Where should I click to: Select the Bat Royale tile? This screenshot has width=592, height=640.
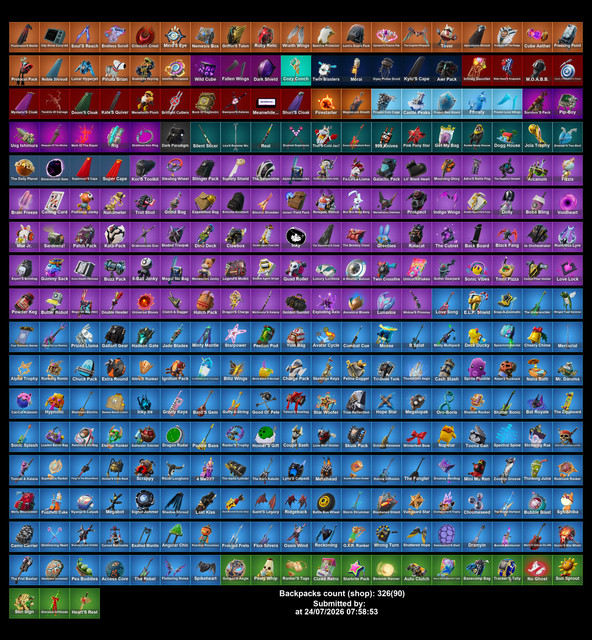point(538,404)
